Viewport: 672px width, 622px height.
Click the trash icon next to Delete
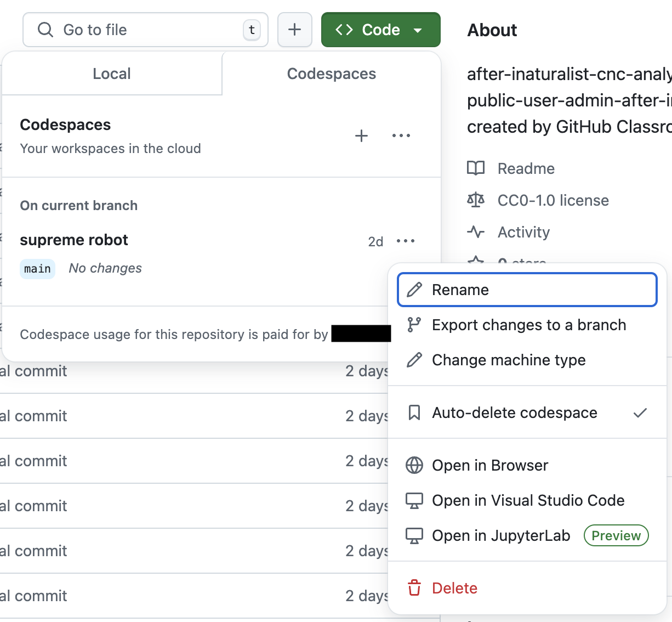pyautogui.click(x=414, y=588)
